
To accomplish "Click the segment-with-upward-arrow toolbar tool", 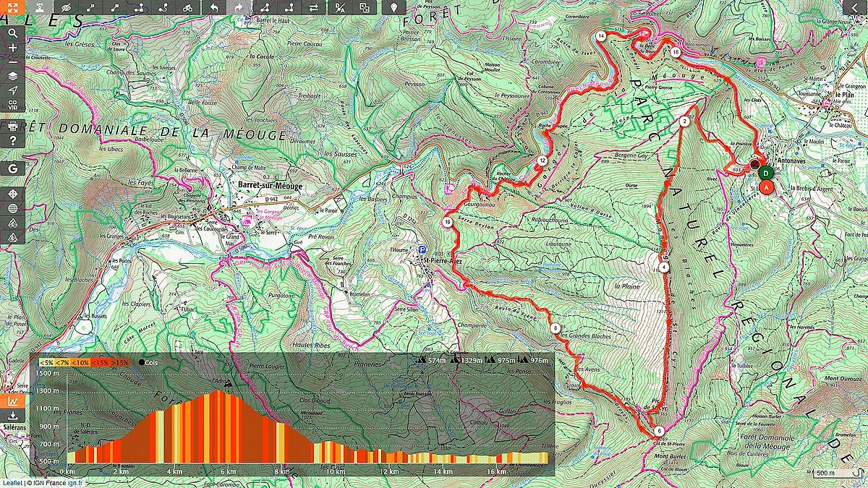I will 139,8.
